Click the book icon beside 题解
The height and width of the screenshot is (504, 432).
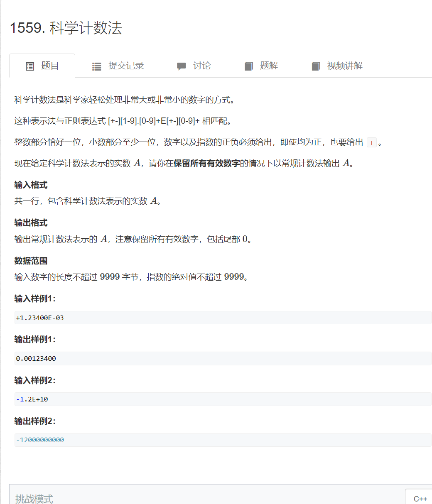coord(249,66)
